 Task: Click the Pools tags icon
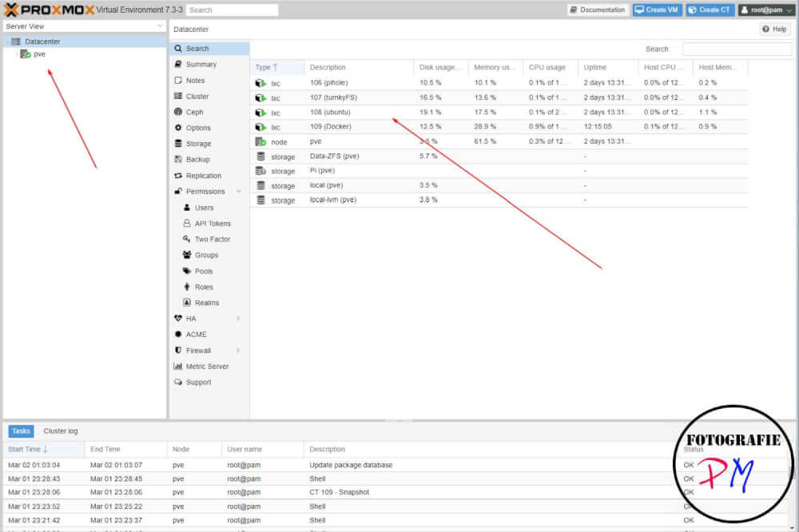(186, 271)
